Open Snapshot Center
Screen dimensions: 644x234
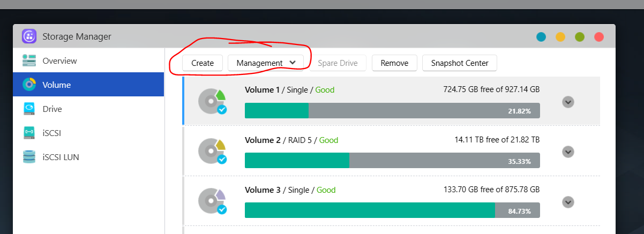[x=460, y=63]
